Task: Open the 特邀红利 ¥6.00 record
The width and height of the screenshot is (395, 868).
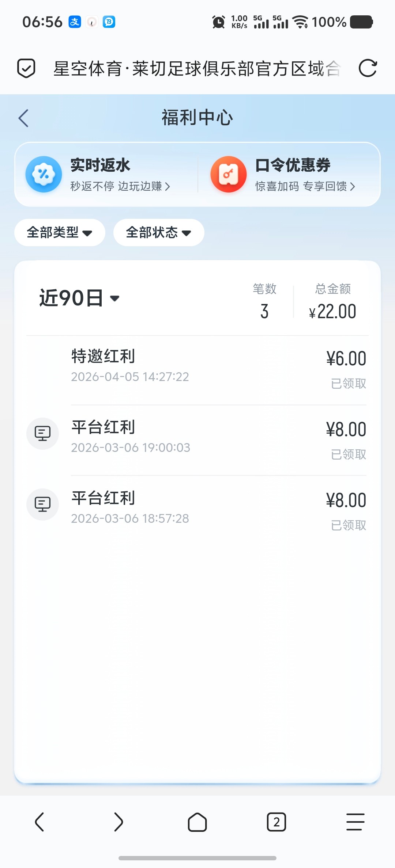Action: pyautogui.click(x=218, y=369)
